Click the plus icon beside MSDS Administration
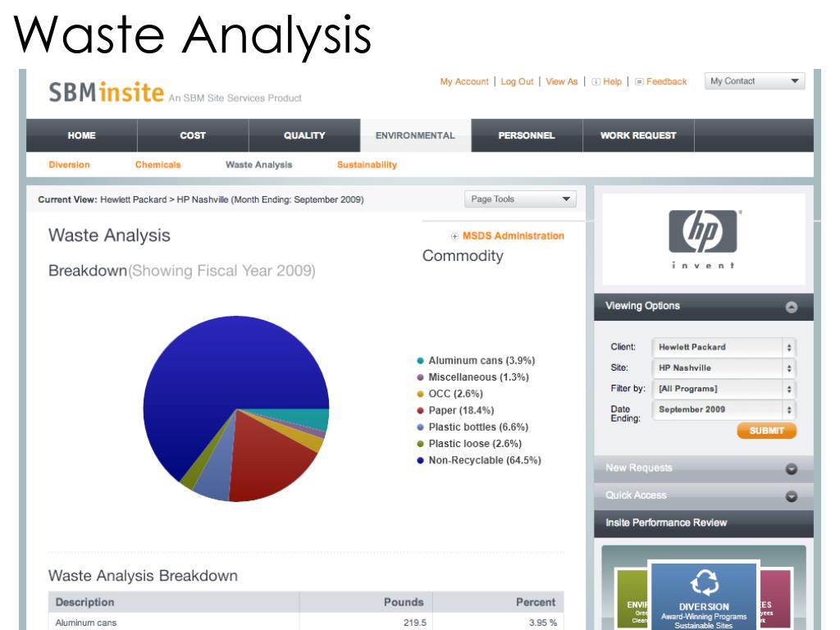This screenshot has height=630, width=840. (x=454, y=236)
